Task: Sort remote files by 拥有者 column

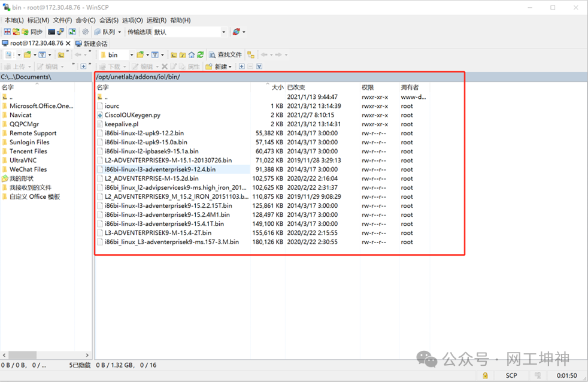Action: pyautogui.click(x=414, y=87)
